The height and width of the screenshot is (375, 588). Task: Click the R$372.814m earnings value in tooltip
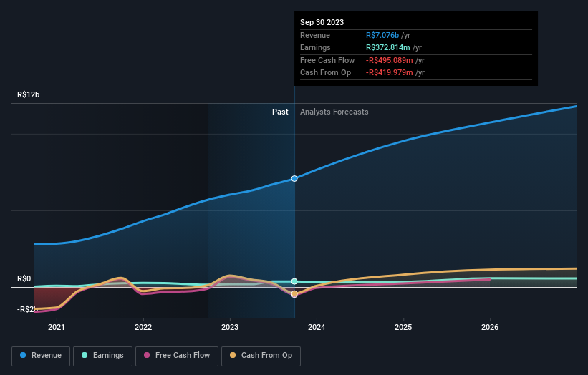(387, 47)
